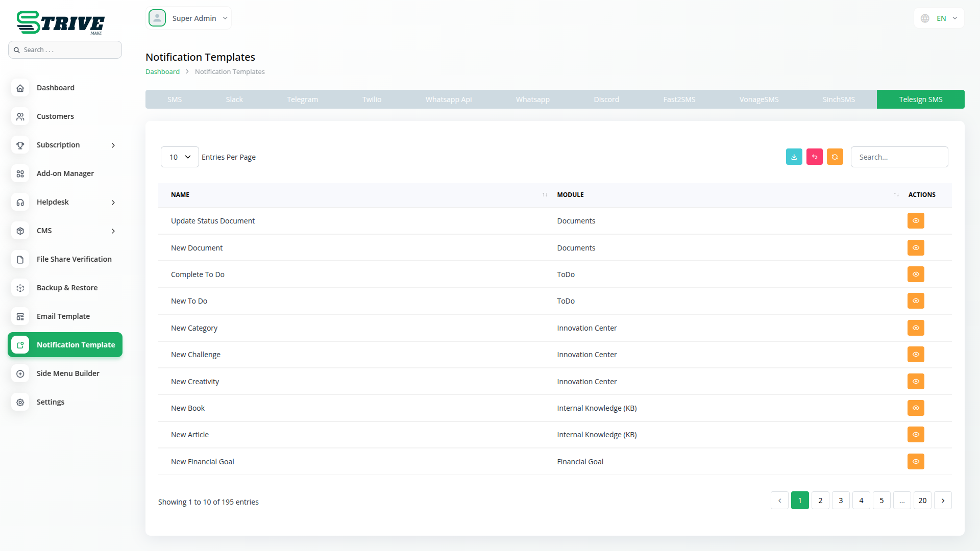Click the orange refresh icon button

835,157
